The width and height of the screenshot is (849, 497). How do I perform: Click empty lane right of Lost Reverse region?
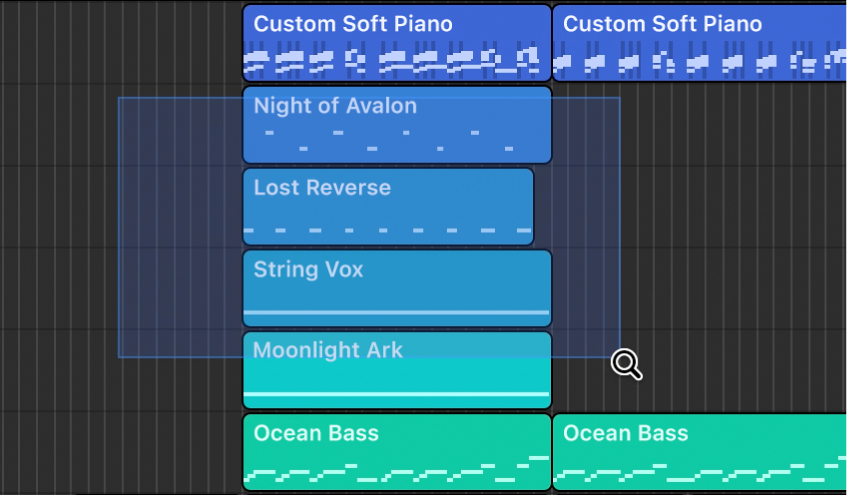700,207
